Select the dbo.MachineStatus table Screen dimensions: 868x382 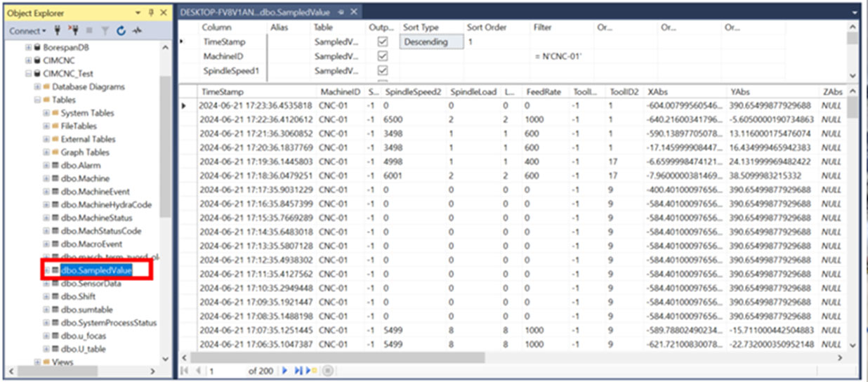point(91,218)
